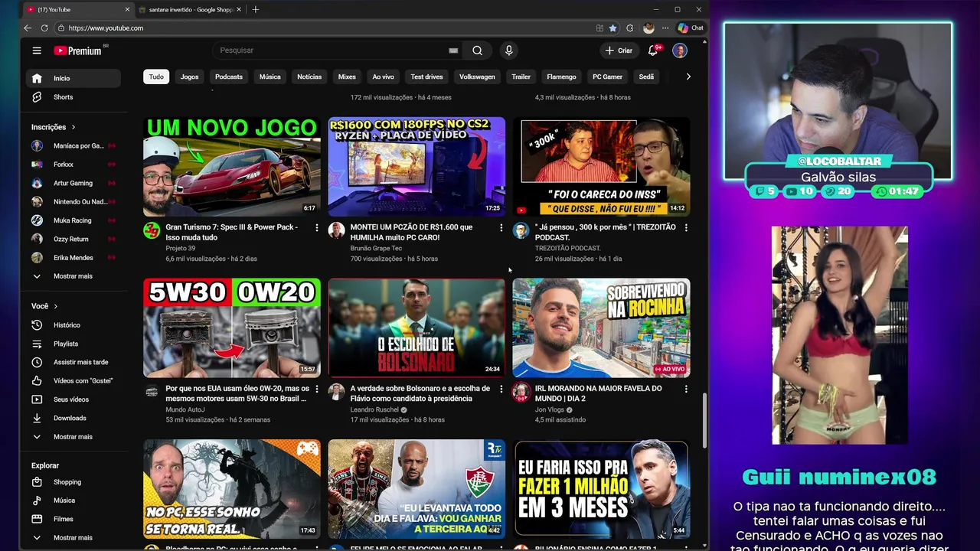
Task: Show more filter chips with right arrow
Action: click(688, 77)
